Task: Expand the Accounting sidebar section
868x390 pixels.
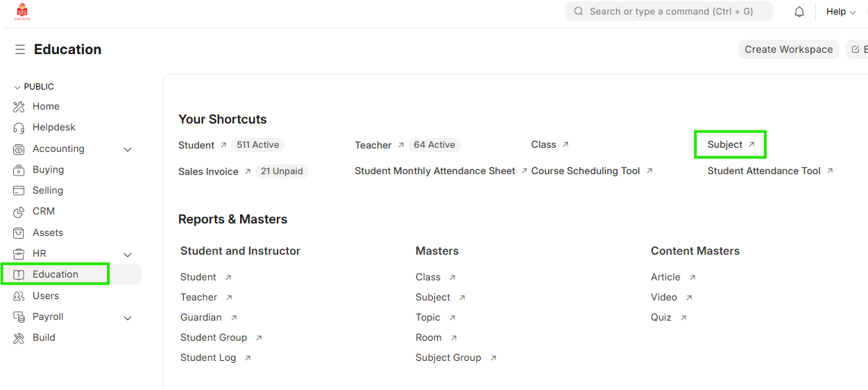Action: click(128, 149)
